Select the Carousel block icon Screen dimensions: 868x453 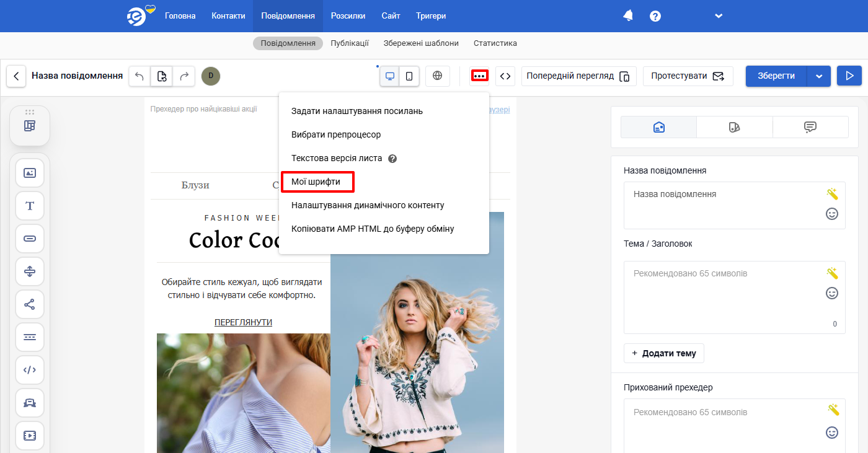click(x=30, y=403)
